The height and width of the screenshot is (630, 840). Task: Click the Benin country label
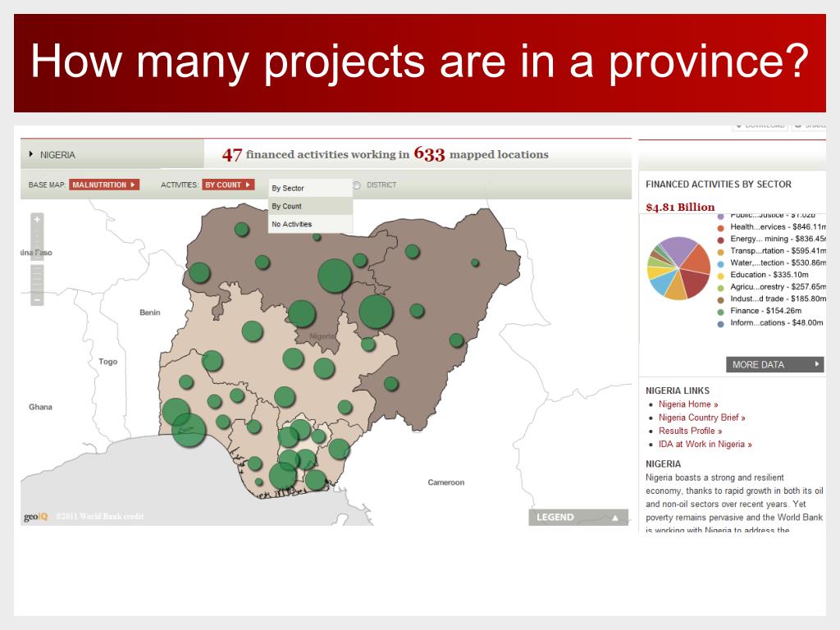[x=150, y=313]
